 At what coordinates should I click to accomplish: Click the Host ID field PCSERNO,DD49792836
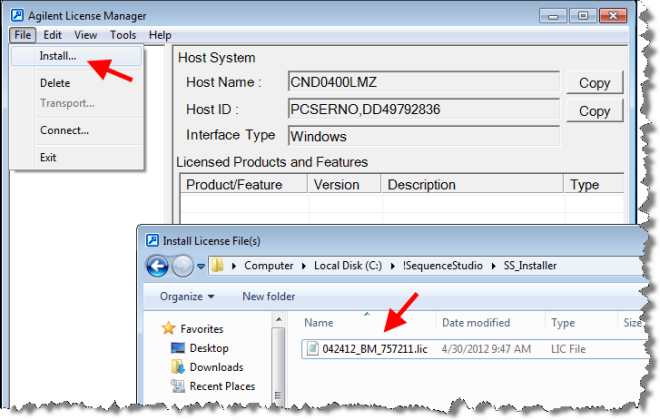pyautogui.click(x=424, y=109)
